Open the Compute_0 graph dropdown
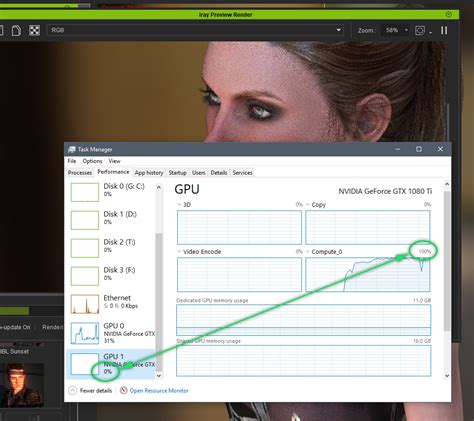This screenshot has width=474, height=421. coord(308,252)
